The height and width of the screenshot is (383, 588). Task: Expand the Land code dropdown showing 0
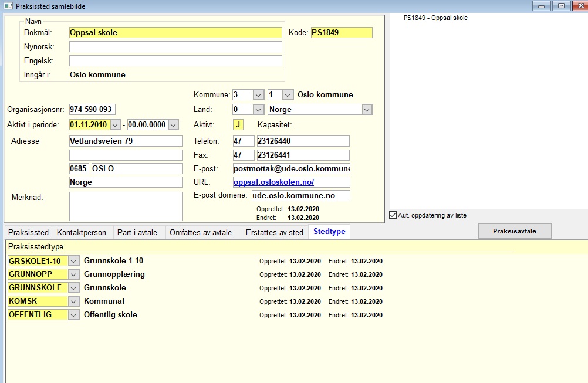coord(258,110)
